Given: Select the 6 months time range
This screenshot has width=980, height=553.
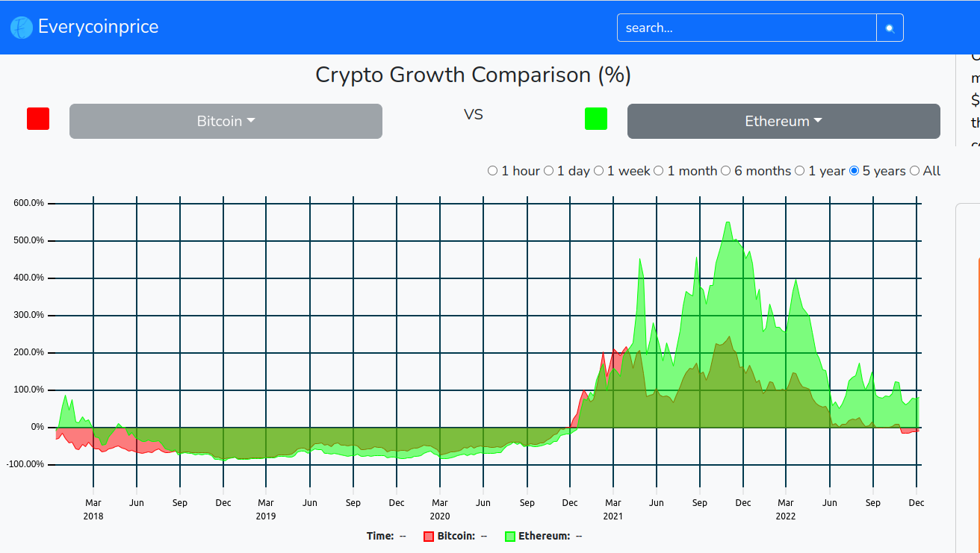Looking at the screenshot, I should coord(725,171).
